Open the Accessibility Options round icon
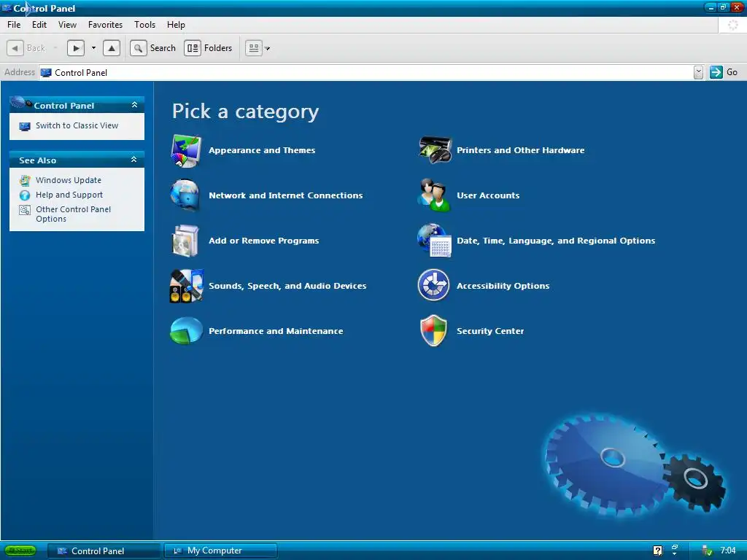 tap(433, 285)
